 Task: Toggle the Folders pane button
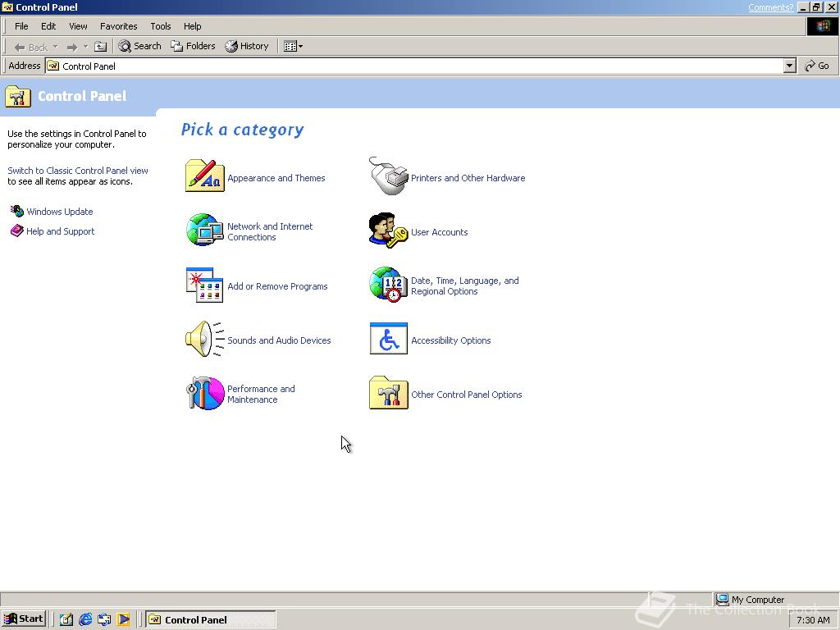click(193, 46)
